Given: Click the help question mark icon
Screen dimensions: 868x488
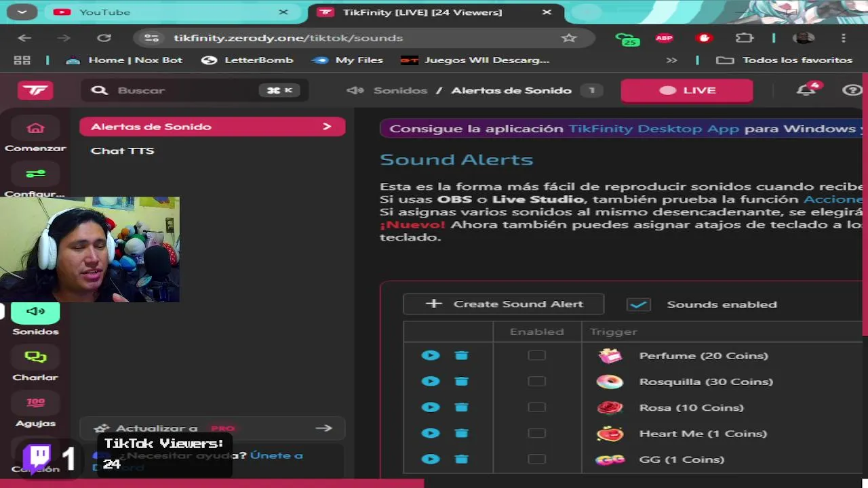Looking at the screenshot, I should click(852, 90).
